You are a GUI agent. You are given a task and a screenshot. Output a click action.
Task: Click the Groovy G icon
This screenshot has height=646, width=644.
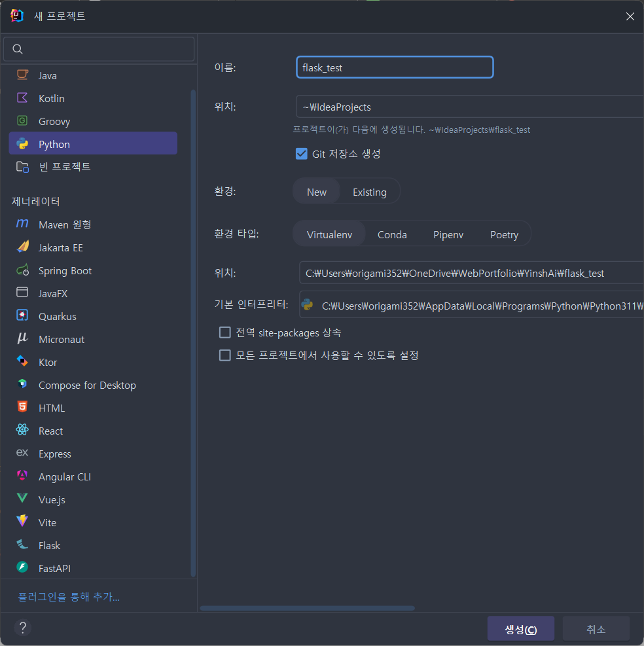click(x=22, y=120)
